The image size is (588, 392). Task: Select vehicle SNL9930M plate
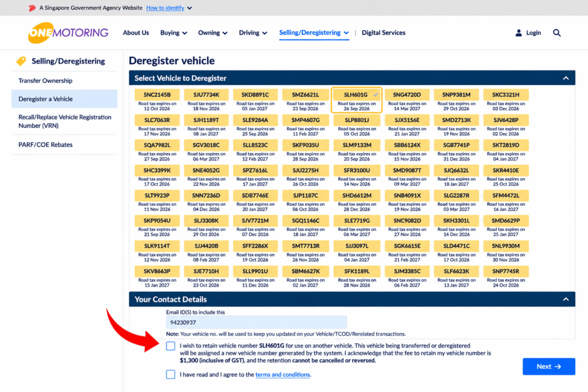click(x=506, y=246)
